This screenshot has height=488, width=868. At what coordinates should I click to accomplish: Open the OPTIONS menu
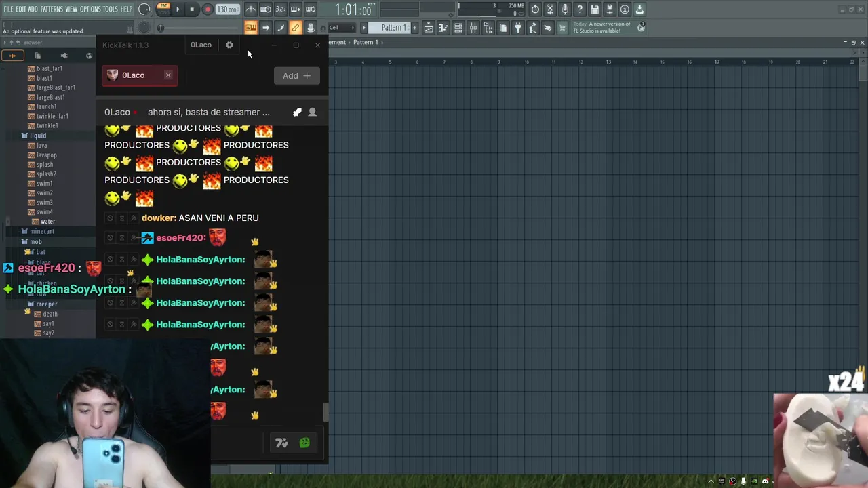[90, 9]
